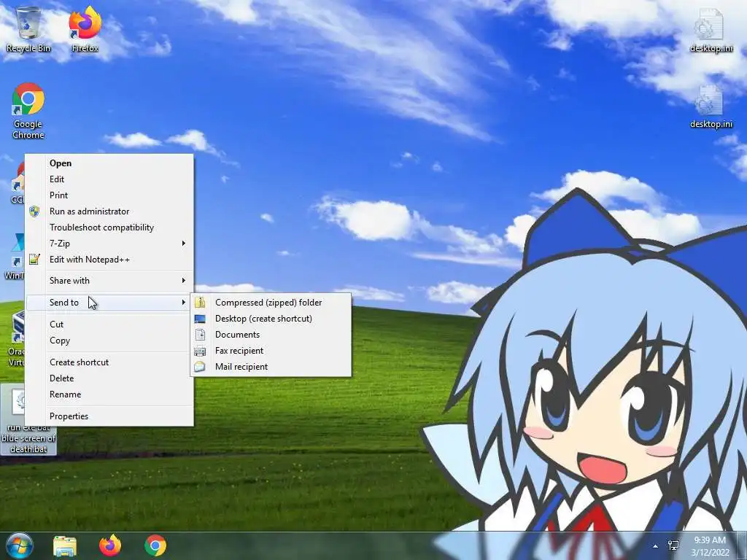Click the Show desktop strip on the taskbar

click(x=743, y=546)
